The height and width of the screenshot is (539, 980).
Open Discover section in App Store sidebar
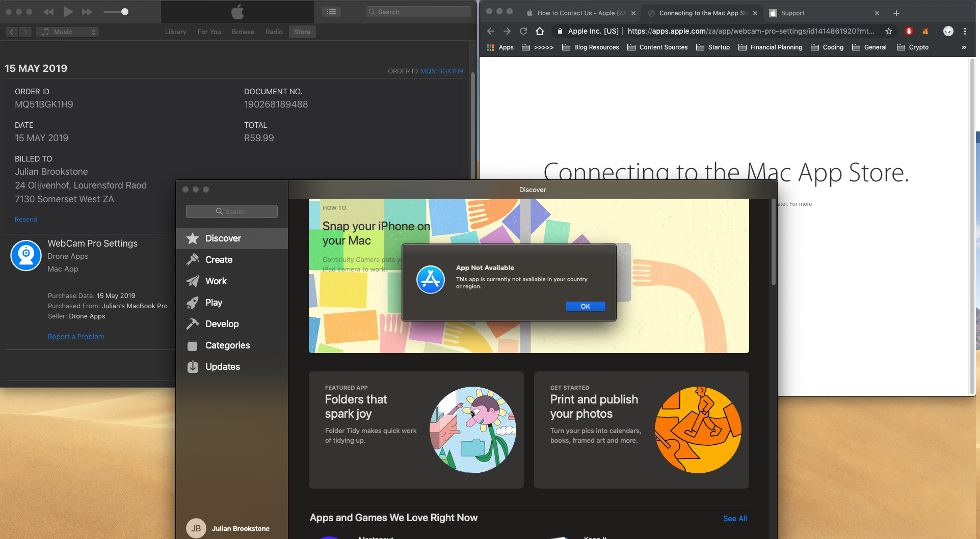232,238
